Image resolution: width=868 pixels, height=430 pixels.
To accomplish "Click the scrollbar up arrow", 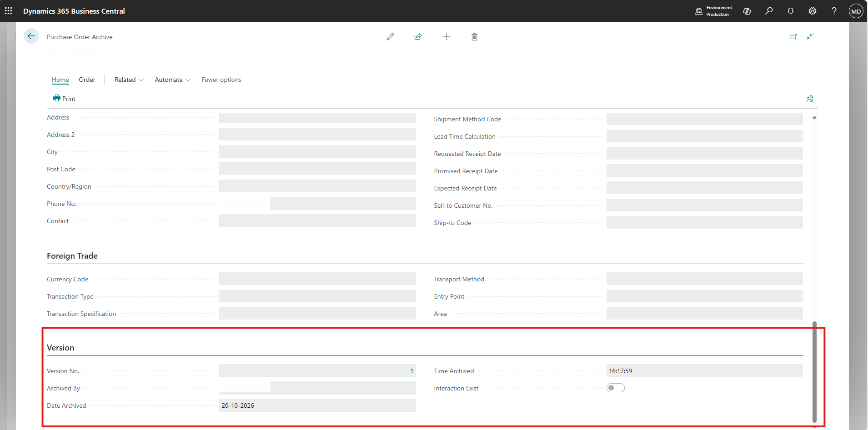I will click(x=814, y=117).
